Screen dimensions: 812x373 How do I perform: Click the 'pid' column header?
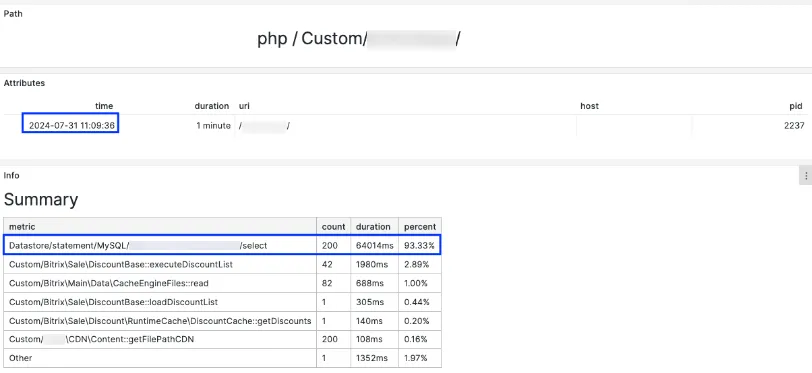(796, 106)
